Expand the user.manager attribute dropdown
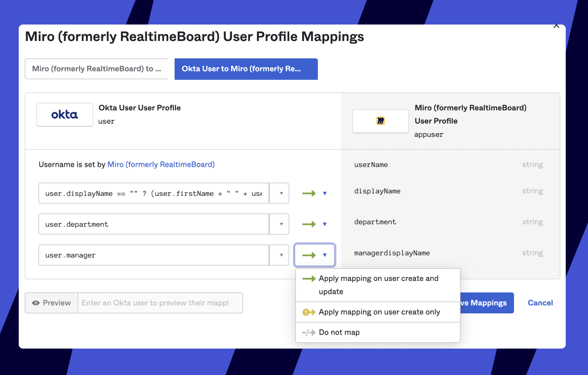This screenshot has width=588, height=375. point(279,255)
